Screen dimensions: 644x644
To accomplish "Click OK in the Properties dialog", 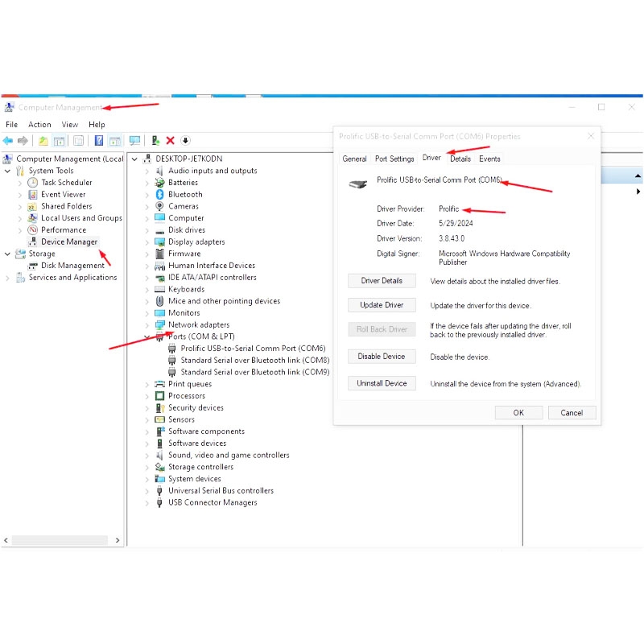I will click(x=518, y=413).
